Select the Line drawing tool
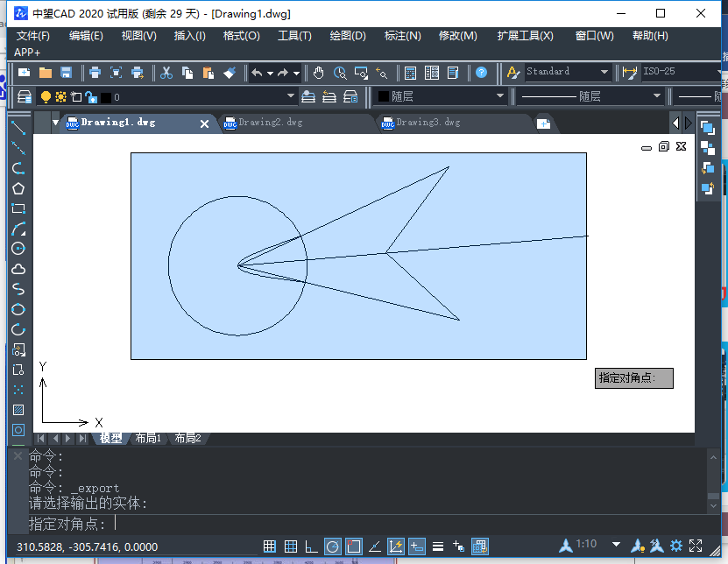 18,128
